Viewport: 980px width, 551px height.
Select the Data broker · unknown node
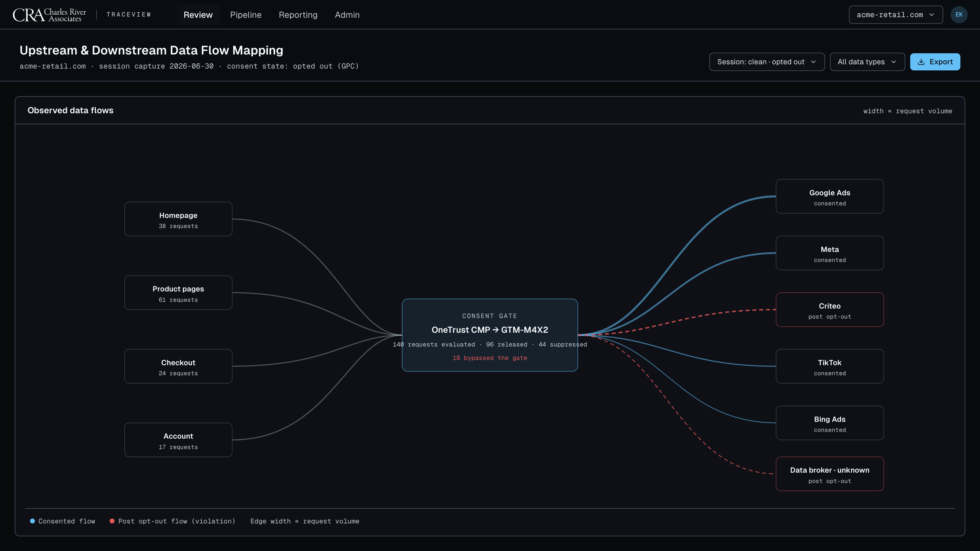[830, 474]
